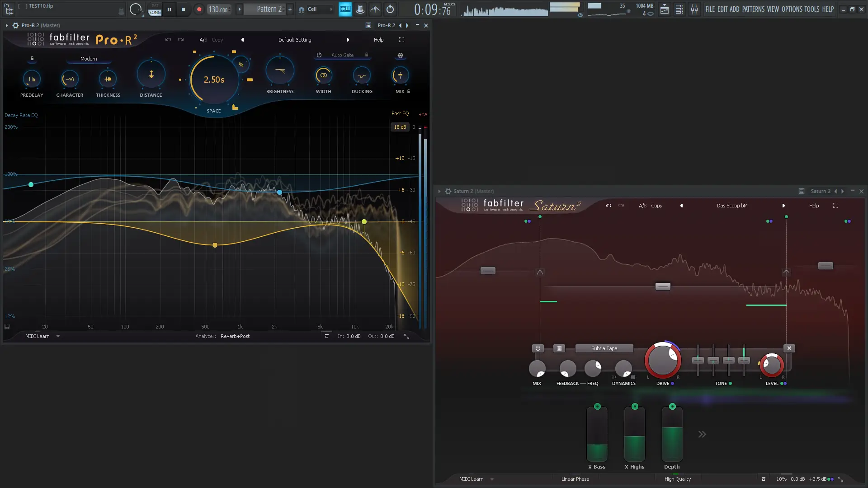Enable High Quality mode in Saturn 2
The height and width of the screenshot is (488, 868).
point(677,479)
